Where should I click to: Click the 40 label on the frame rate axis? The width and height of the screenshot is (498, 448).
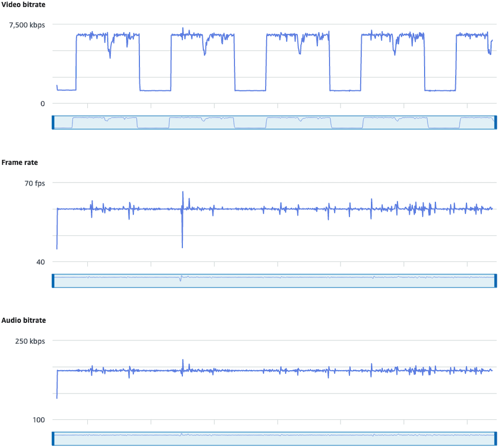[x=41, y=262]
